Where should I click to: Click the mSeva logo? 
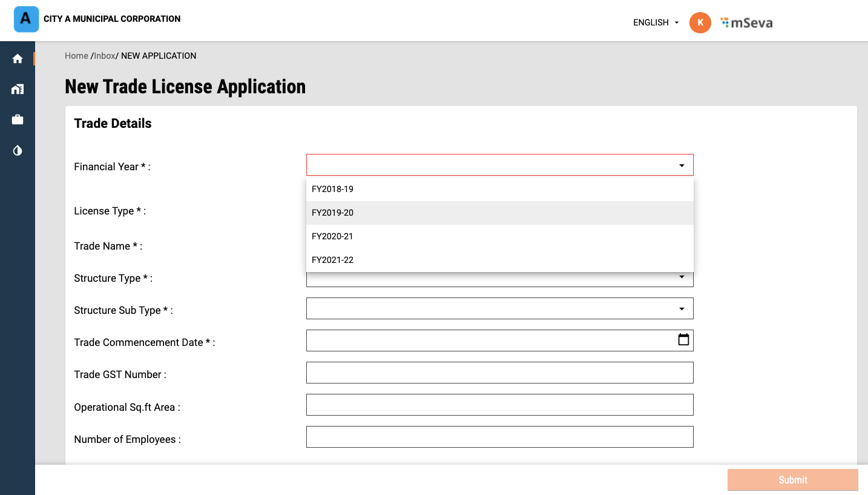pos(746,23)
